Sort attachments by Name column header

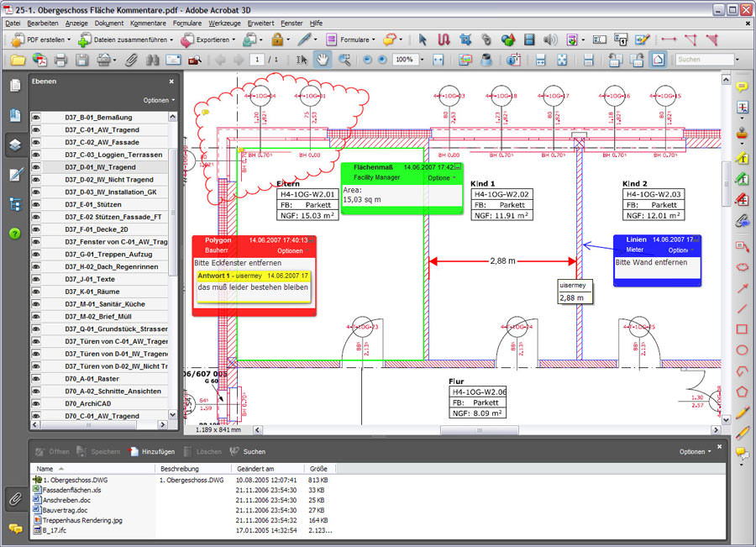pyautogui.click(x=93, y=469)
